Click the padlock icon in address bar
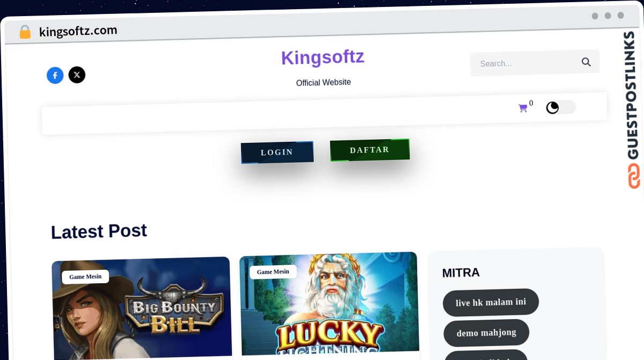This screenshot has width=644, height=360. point(25,32)
